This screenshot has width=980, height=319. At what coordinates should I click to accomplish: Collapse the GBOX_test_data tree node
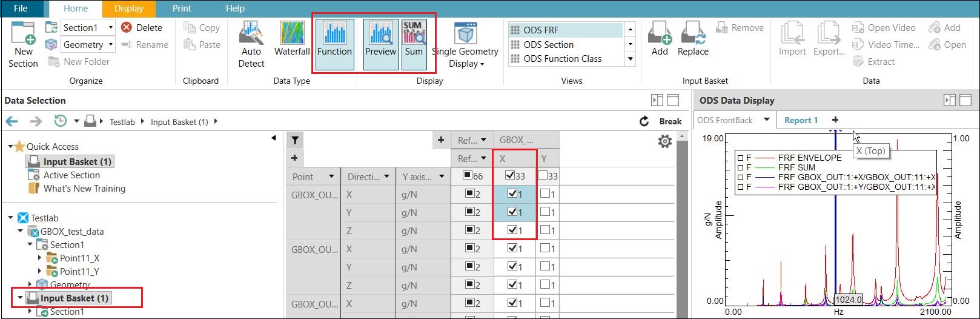[x=21, y=231]
